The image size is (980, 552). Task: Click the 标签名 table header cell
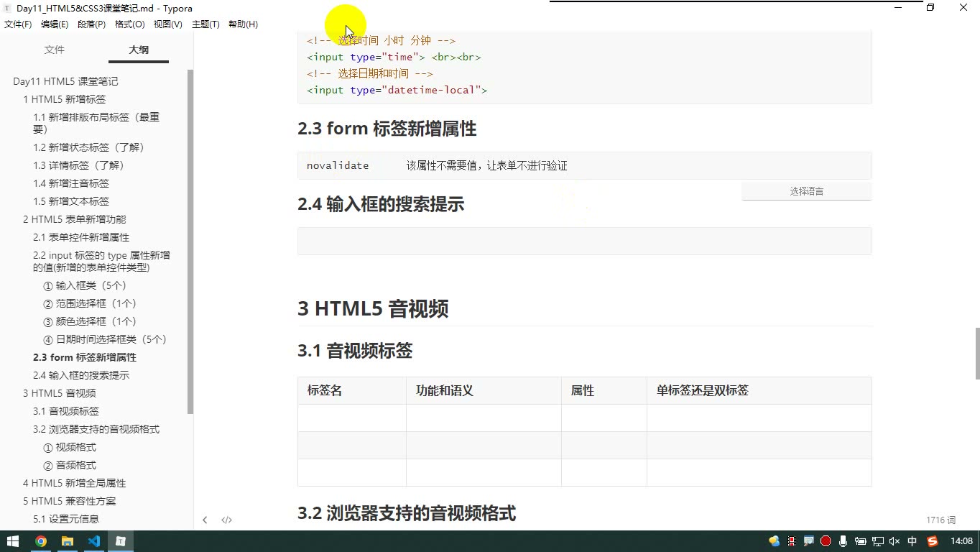click(x=352, y=391)
